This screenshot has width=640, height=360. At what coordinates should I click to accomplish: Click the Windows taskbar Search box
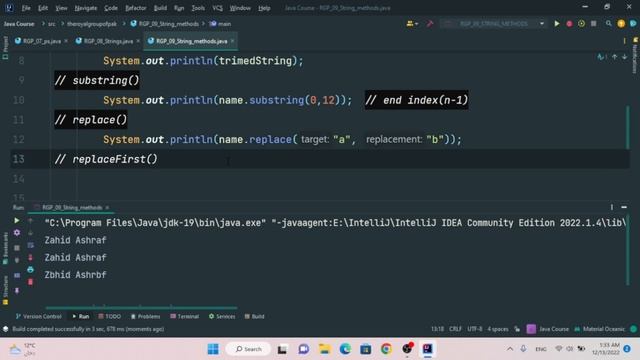pos(248,349)
